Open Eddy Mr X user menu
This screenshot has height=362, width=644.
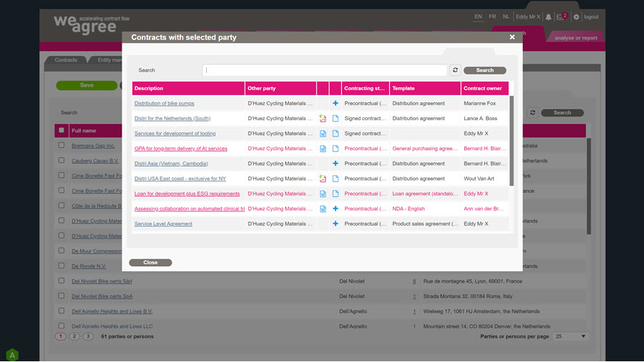(x=528, y=17)
